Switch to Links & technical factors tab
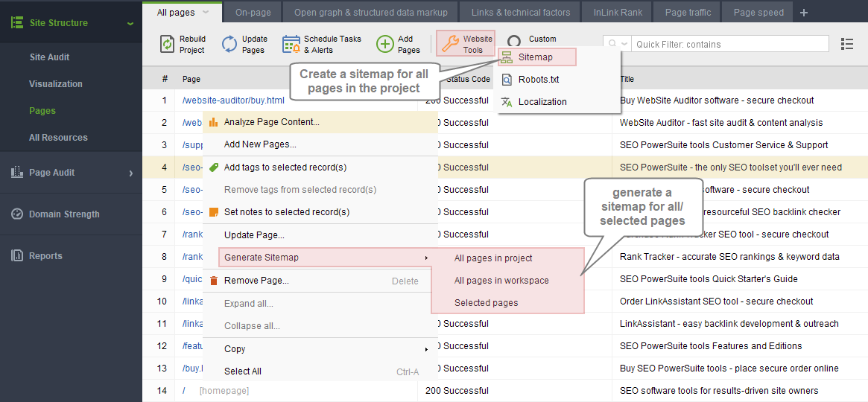 (x=520, y=12)
